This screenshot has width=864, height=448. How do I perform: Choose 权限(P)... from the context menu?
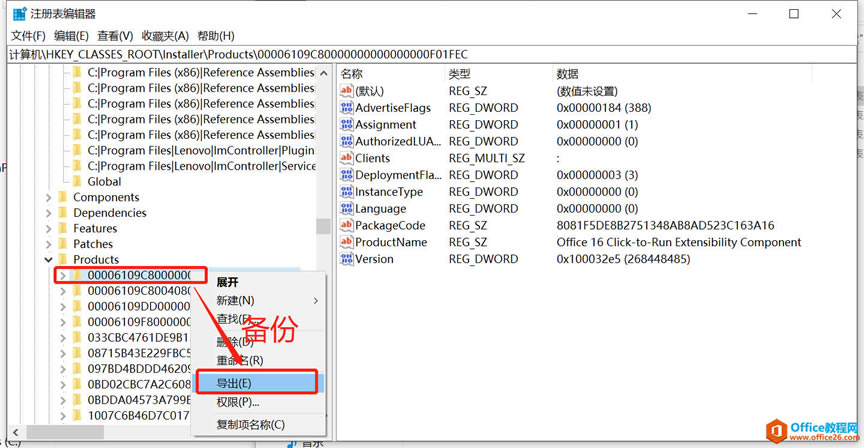[238, 402]
